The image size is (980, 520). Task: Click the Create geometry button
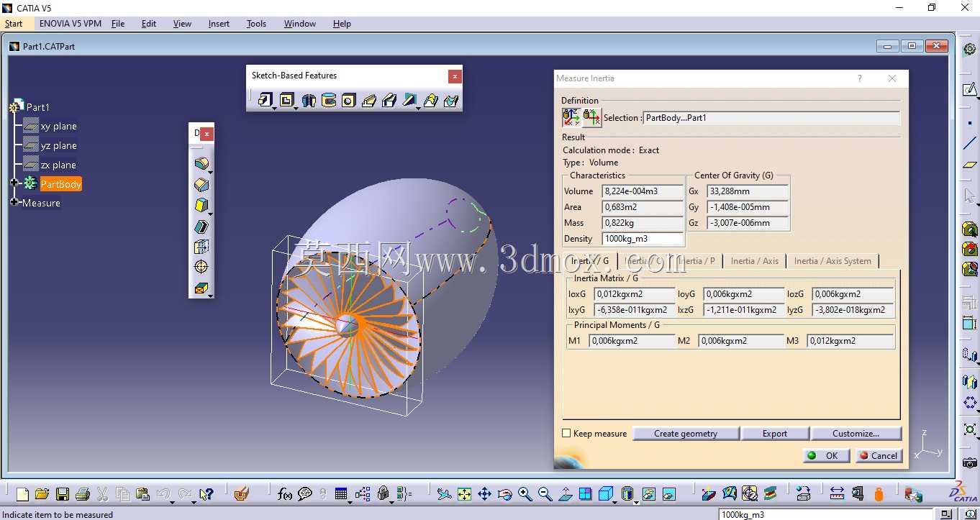pyautogui.click(x=686, y=434)
